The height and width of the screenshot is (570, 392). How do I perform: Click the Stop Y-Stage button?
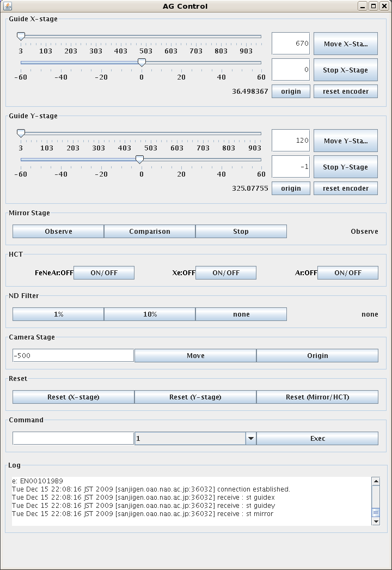point(346,167)
